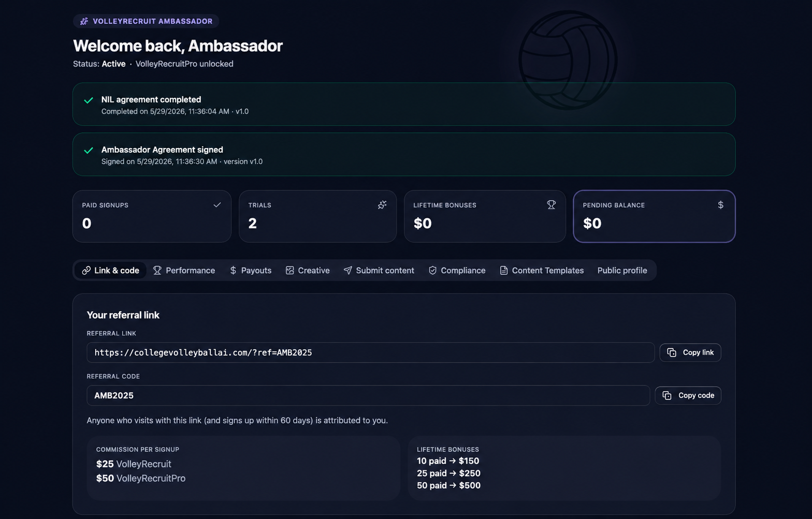Select the Paid Signups stat card
Viewport: 812px width, 519px height.
(x=152, y=216)
